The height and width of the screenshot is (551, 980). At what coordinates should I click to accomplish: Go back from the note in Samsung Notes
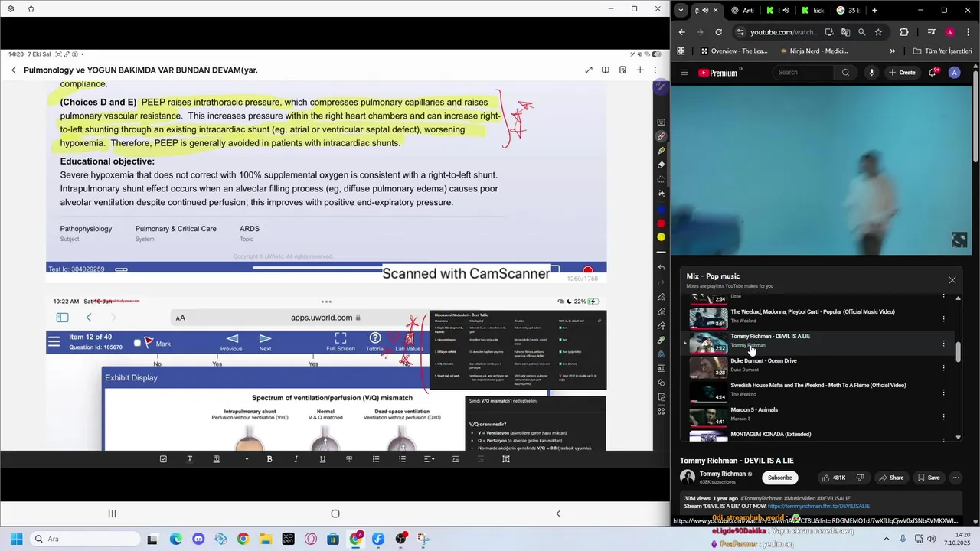(14, 70)
